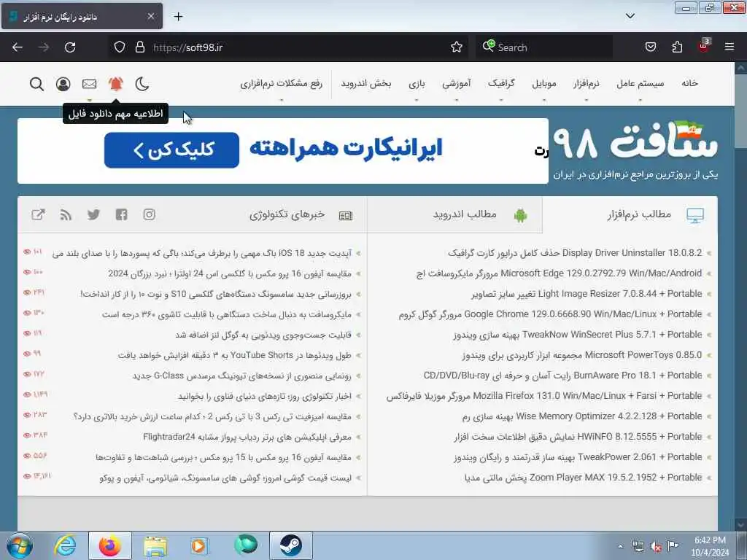Expand the سیستم عامل dropdown menu

tap(640, 84)
